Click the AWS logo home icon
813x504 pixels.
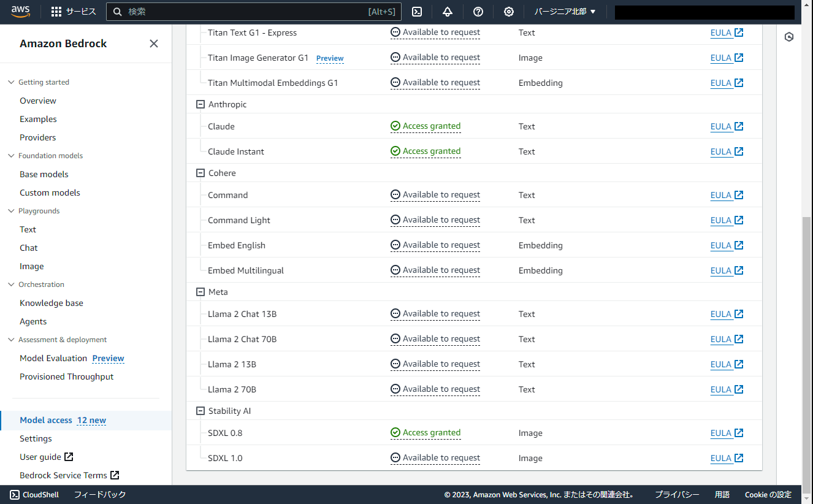pyautogui.click(x=20, y=11)
